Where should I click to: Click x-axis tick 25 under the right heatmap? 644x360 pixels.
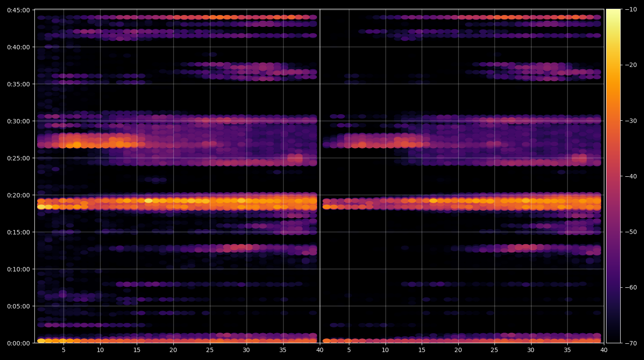[x=494, y=350]
